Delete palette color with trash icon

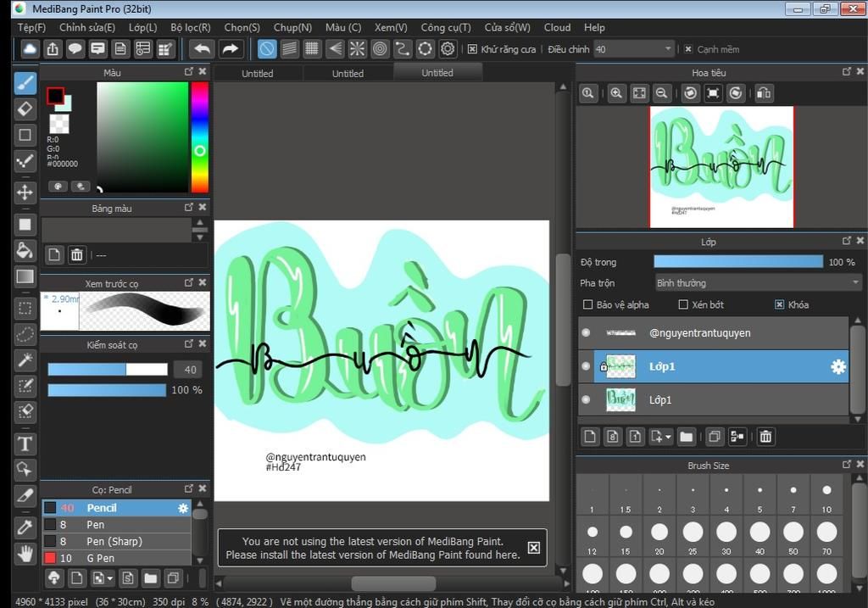(76, 254)
